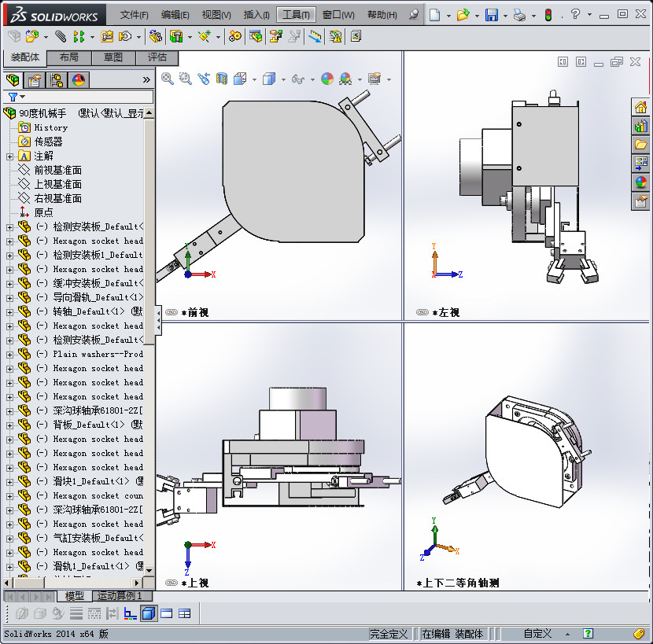Open the View Palette task pane icon
Viewport: 653px width, 644px height.
click(x=640, y=164)
